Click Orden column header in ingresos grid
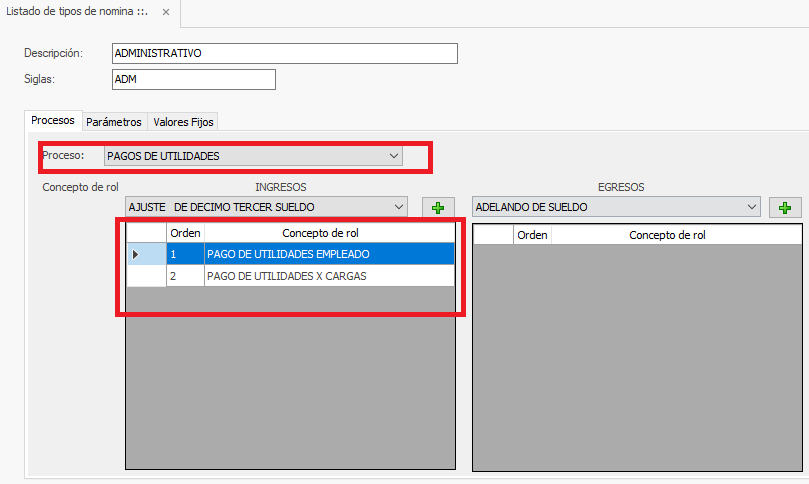809x484 pixels. 185,233
